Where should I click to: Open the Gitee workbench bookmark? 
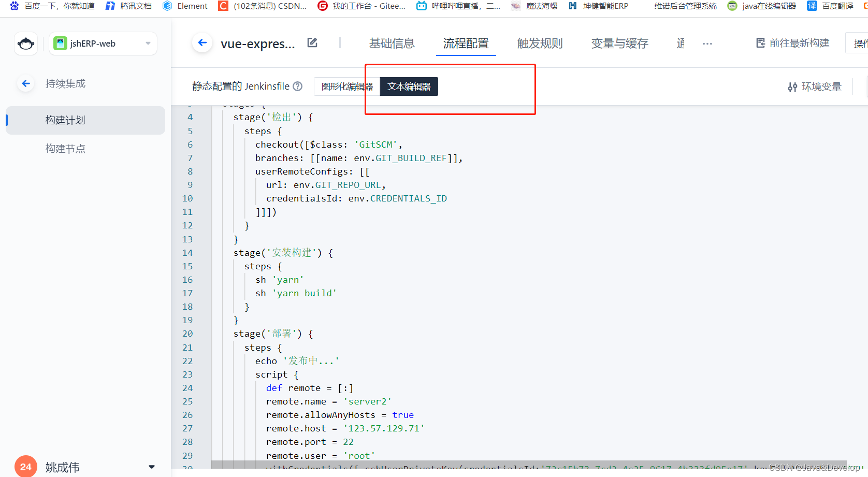pyautogui.click(x=361, y=6)
